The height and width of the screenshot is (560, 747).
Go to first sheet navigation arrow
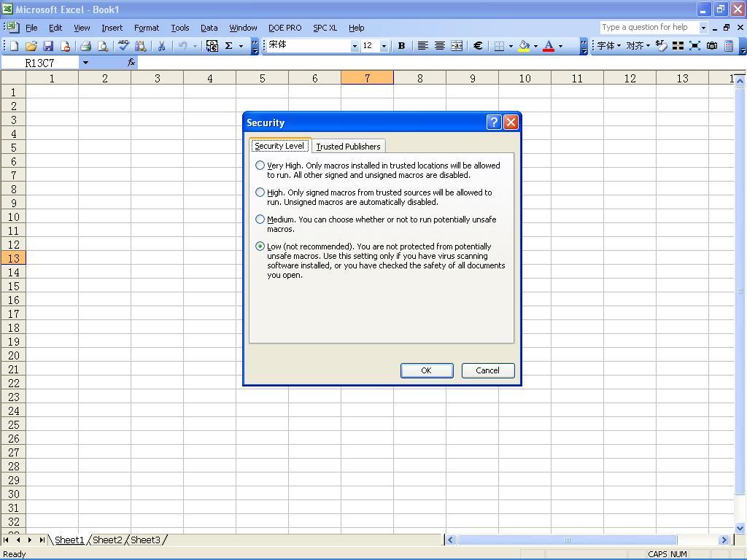pos(6,540)
